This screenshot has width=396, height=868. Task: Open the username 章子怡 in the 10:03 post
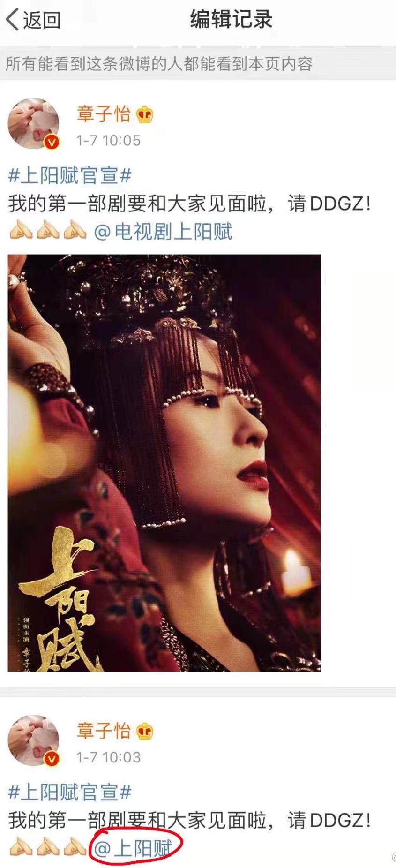click(x=104, y=731)
